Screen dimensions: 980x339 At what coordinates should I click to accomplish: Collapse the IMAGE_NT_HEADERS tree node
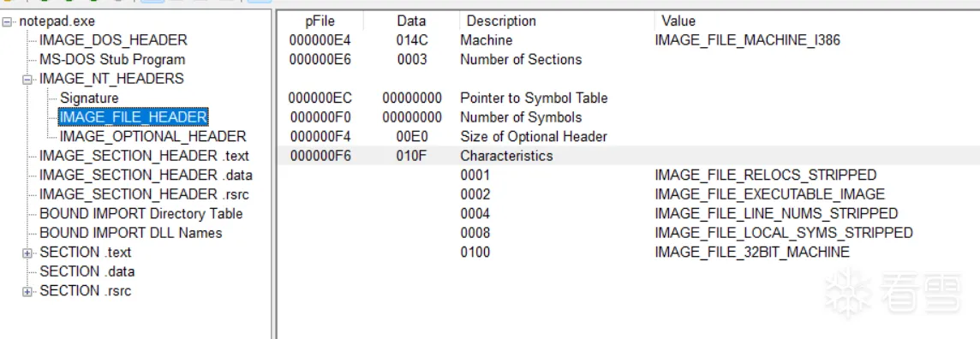[27, 80]
